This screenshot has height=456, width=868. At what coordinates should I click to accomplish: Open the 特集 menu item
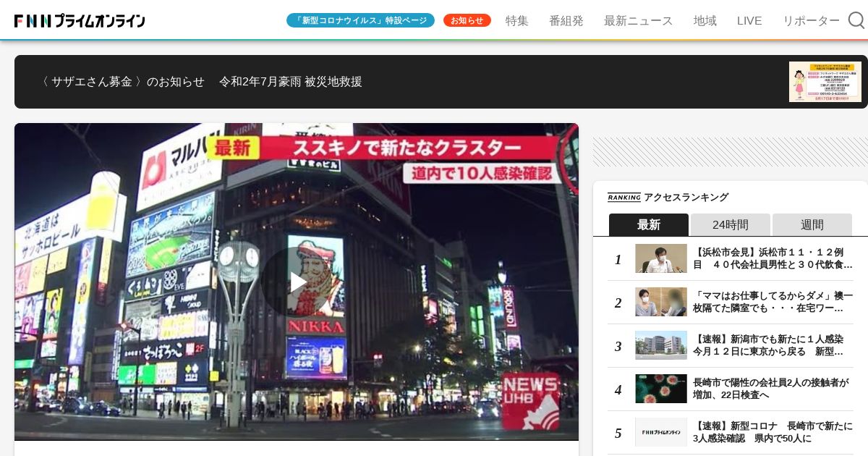(x=517, y=20)
